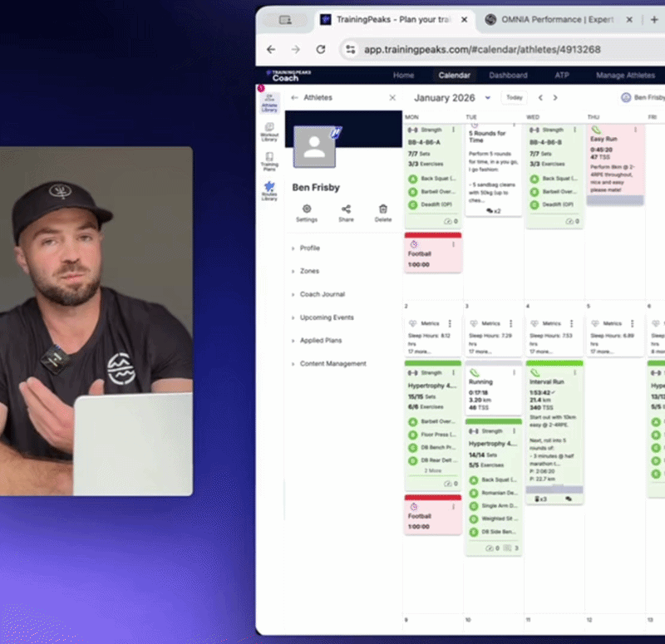Go to the previous month arrow
Image resolution: width=665 pixels, height=644 pixels.
540,97
